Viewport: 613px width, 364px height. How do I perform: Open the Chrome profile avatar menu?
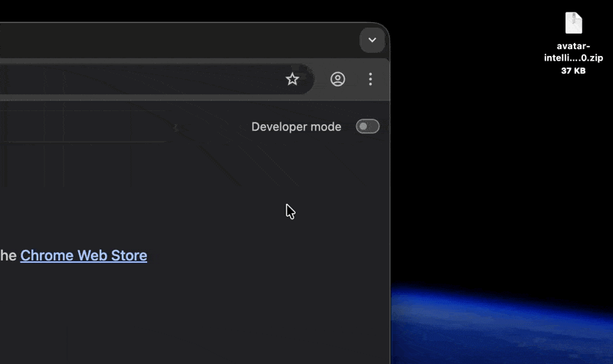[338, 80]
